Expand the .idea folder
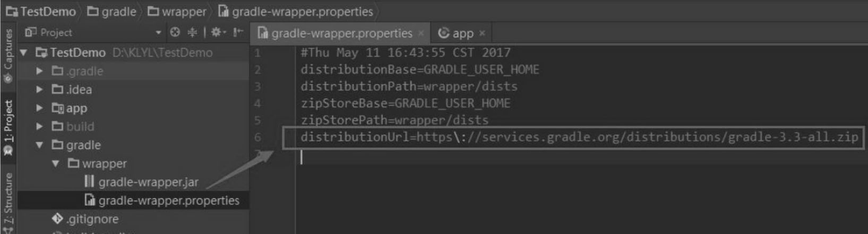868x234 pixels. click(x=39, y=90)
